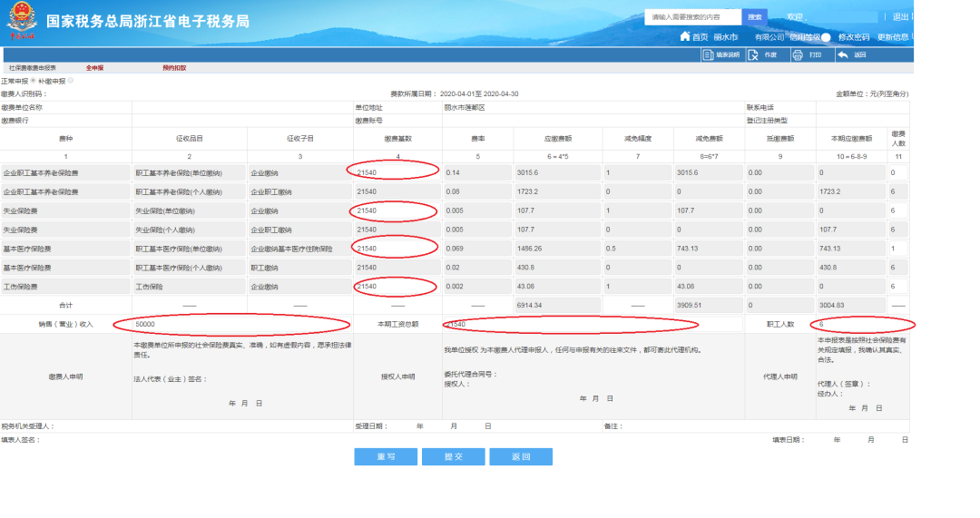Click the 信用等级 indicator
980x518 pixels.
pyautogui.click(x=809, y=37)
